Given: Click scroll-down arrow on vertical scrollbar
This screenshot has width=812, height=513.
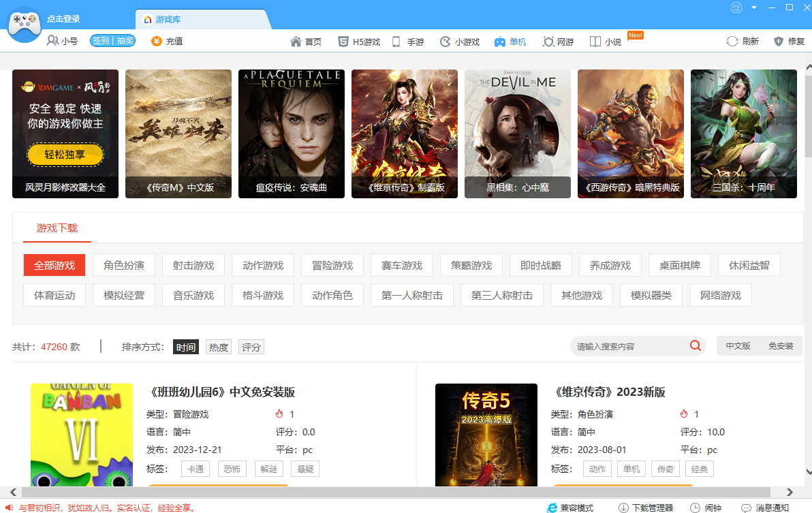Looking at the screenshot, I should (x=809, y=471).
